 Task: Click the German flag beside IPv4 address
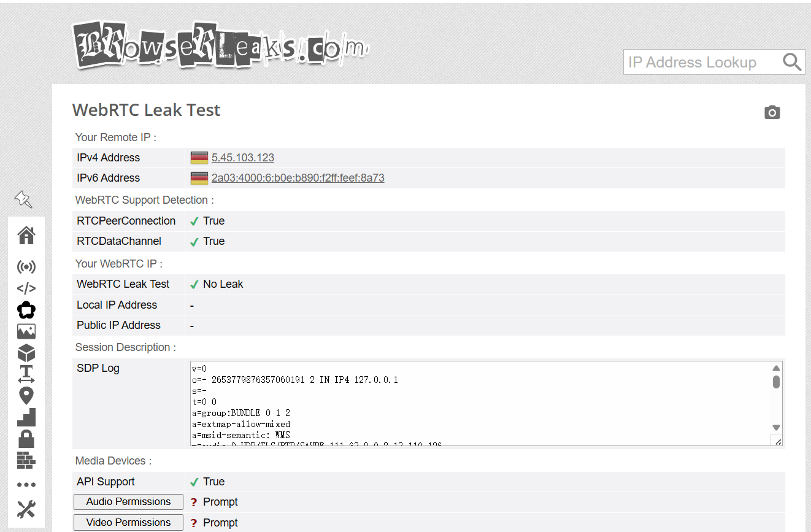[199, 158]
